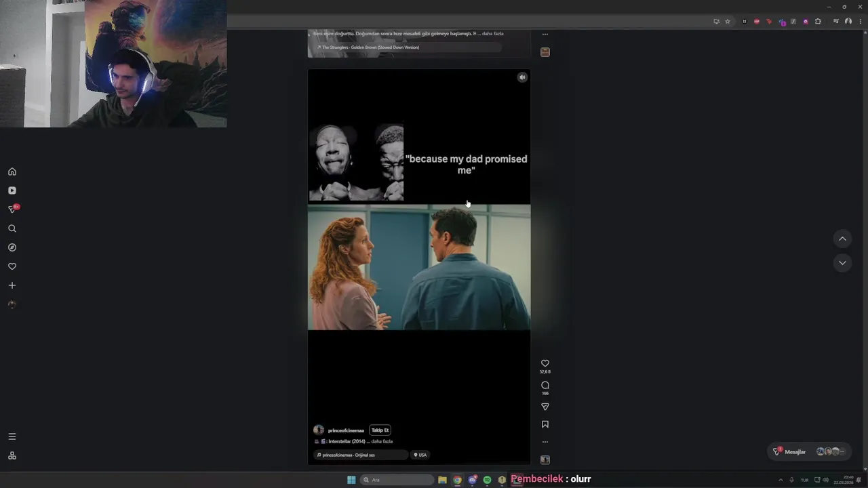Create new post with plus icon
This screenshot has width=868, height=488.
(12, 285)
